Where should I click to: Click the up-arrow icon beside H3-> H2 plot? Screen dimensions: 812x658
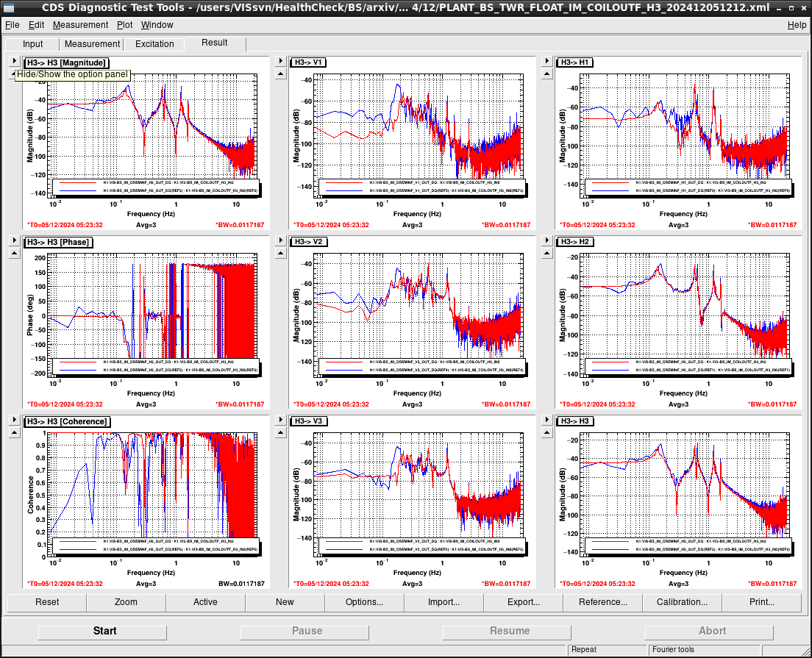point(547,253)
